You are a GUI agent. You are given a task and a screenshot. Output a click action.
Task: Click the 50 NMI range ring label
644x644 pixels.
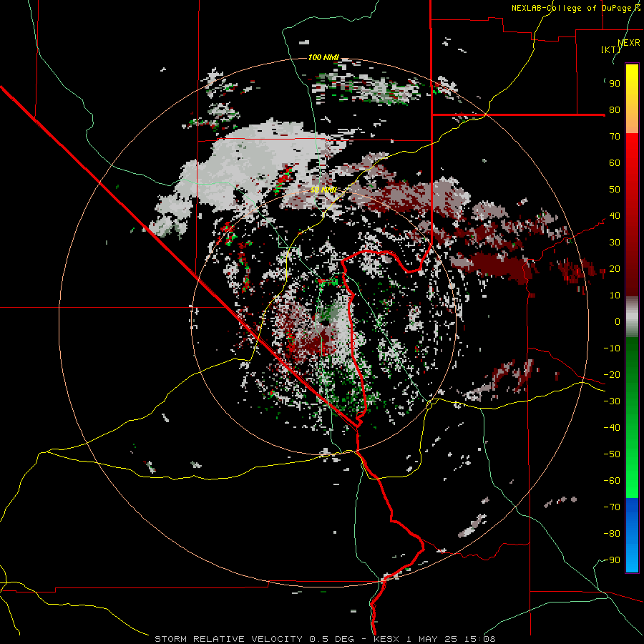[323, 190]
